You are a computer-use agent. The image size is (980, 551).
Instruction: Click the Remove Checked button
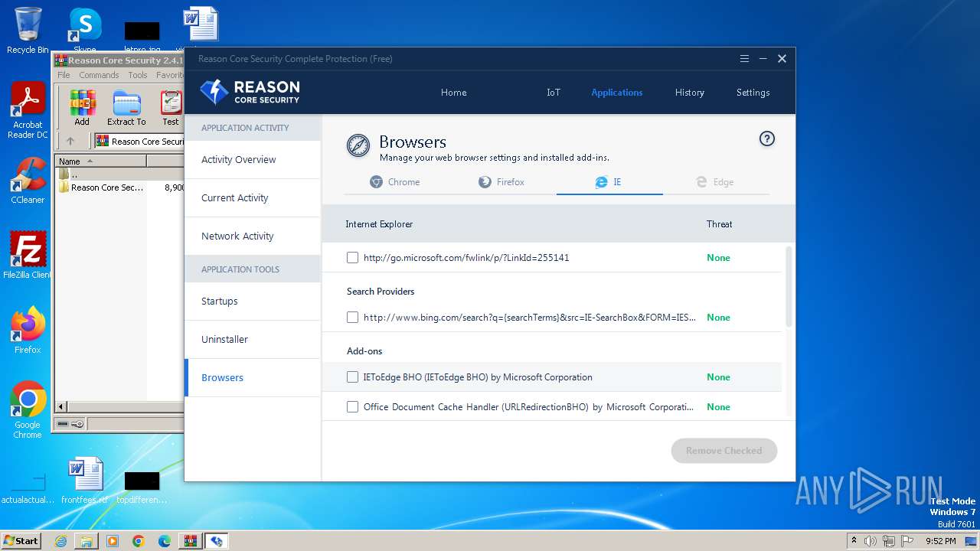pos(724,451)
